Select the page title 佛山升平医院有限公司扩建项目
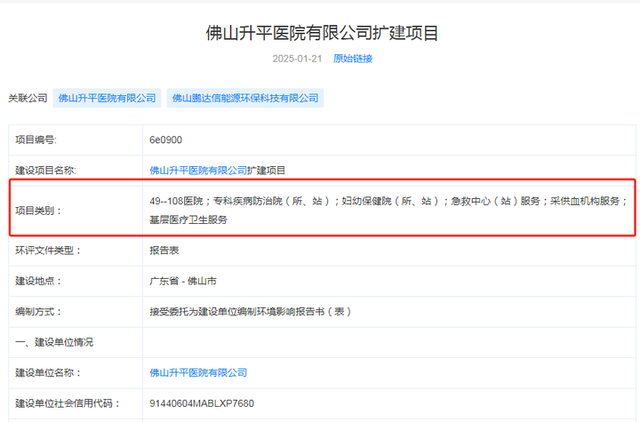 click(322, 33)
